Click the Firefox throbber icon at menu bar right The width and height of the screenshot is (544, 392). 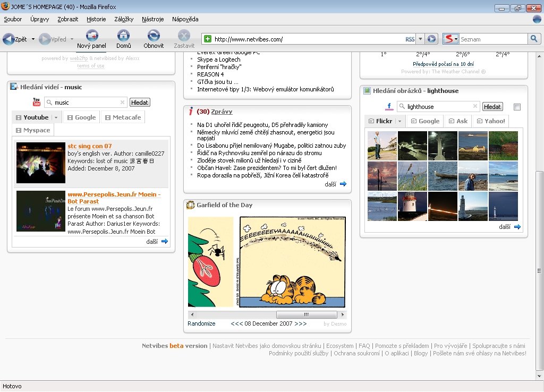point(537,19)
